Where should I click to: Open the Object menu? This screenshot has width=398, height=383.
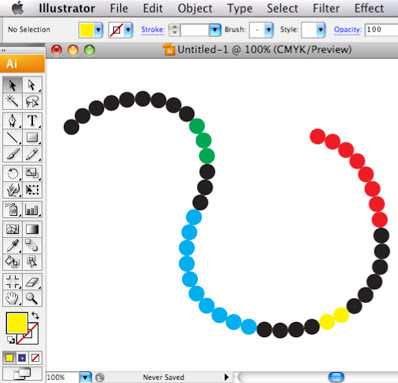[x=195, y=8]
